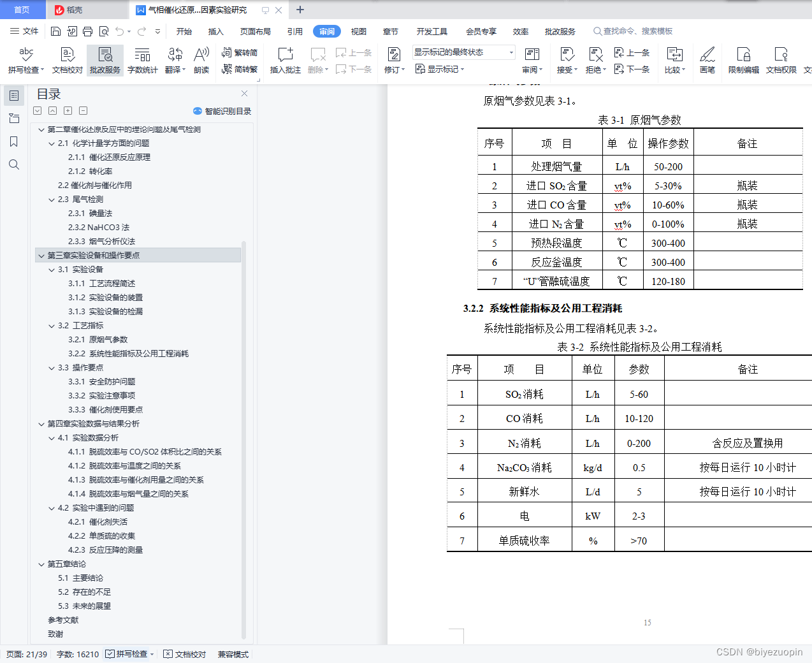Add a new document tab
The image size is (812, 663).
(x=300, y=10)
